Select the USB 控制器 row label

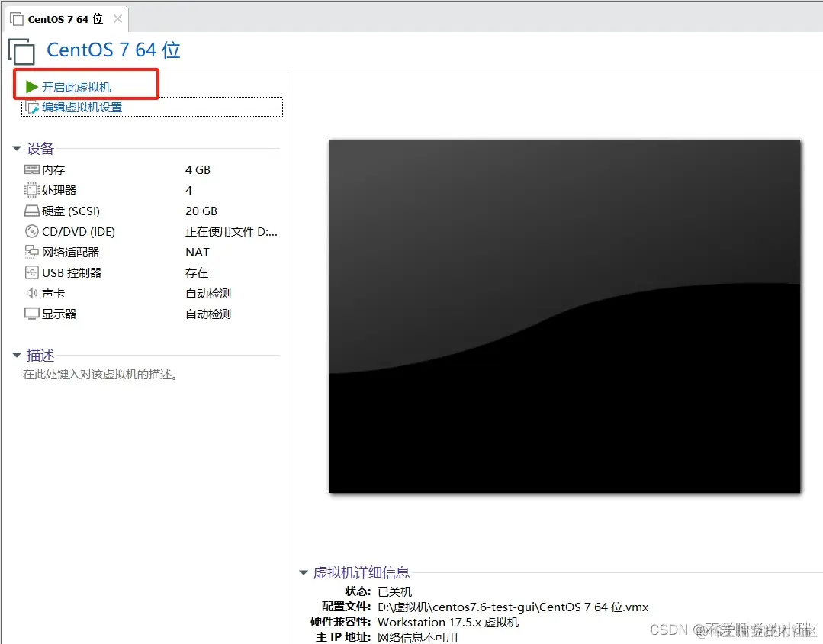[72, 272]
